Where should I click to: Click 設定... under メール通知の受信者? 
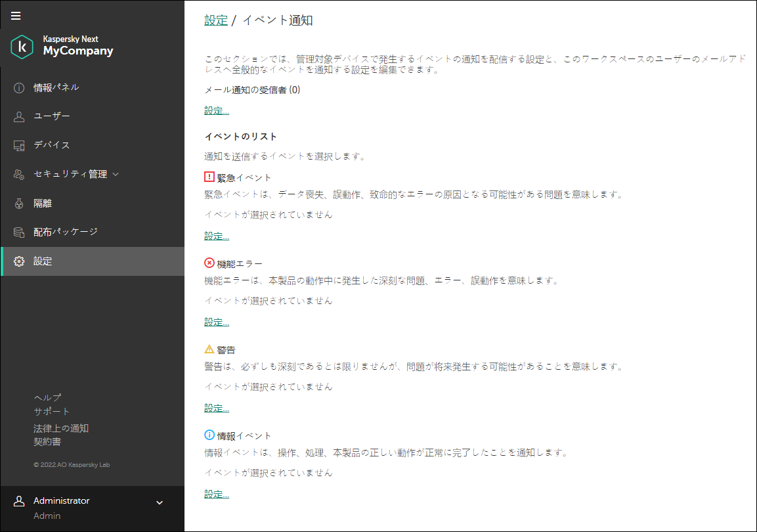click(216, 110)
